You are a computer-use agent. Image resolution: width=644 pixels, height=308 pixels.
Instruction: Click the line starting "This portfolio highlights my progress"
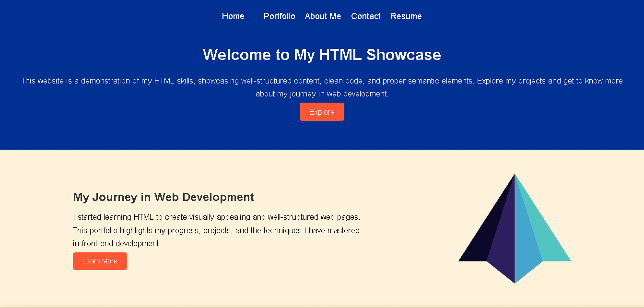(216, 230)
